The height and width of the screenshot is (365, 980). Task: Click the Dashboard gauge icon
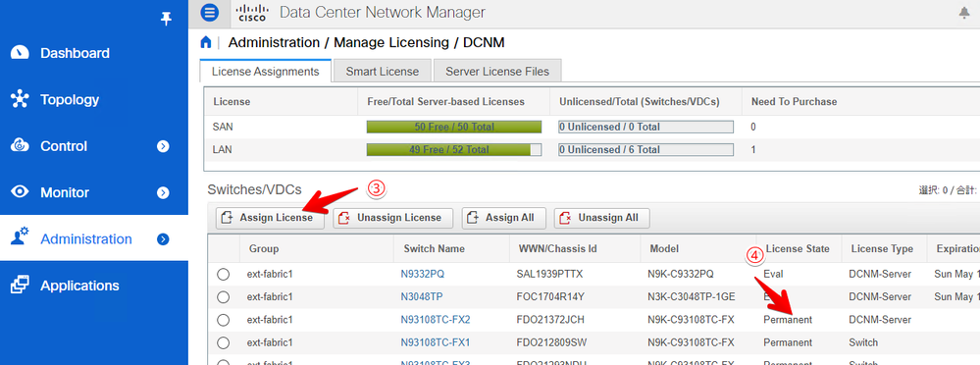pos(20,53)
